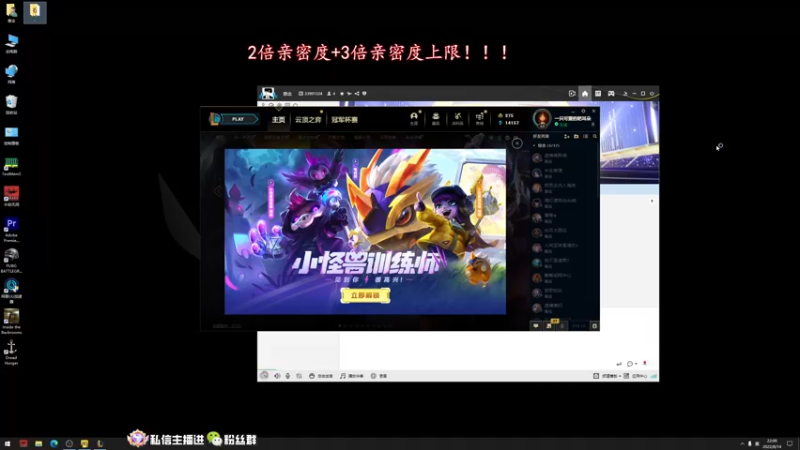The height and width of the screenshot is (450, 800).
Task: Expand the system tray hidden icons arrow
Action: point(742,443)
